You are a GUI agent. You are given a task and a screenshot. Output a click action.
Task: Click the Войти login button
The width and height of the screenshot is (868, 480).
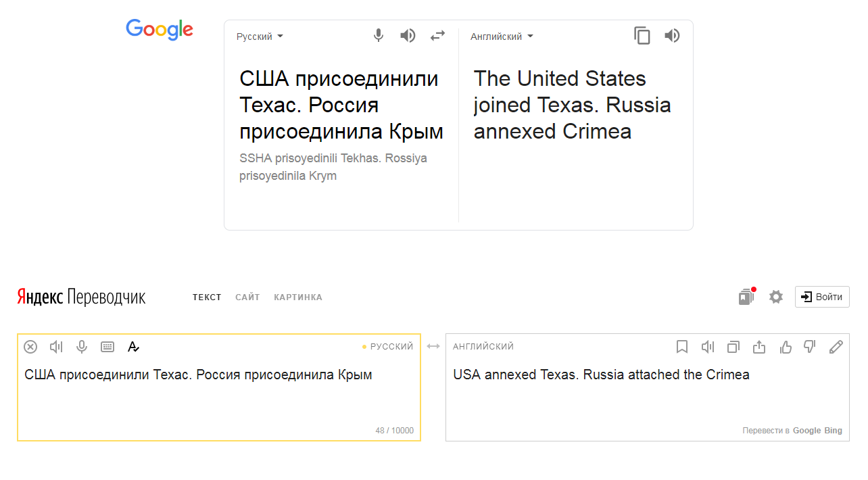[822, 297]
